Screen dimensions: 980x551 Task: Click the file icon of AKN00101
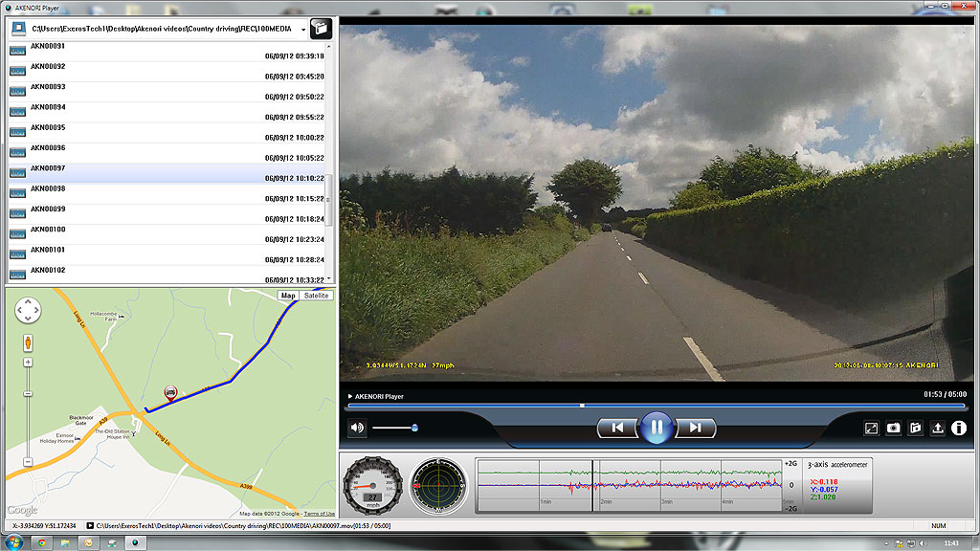[x=17, y=254]
